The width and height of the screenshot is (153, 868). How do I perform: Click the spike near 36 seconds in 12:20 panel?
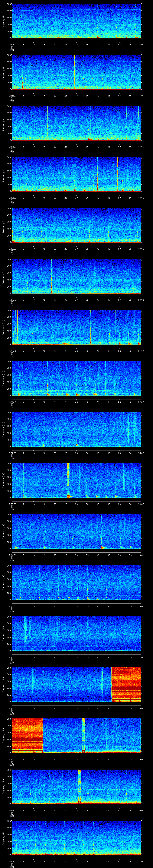tap(90, 327)
